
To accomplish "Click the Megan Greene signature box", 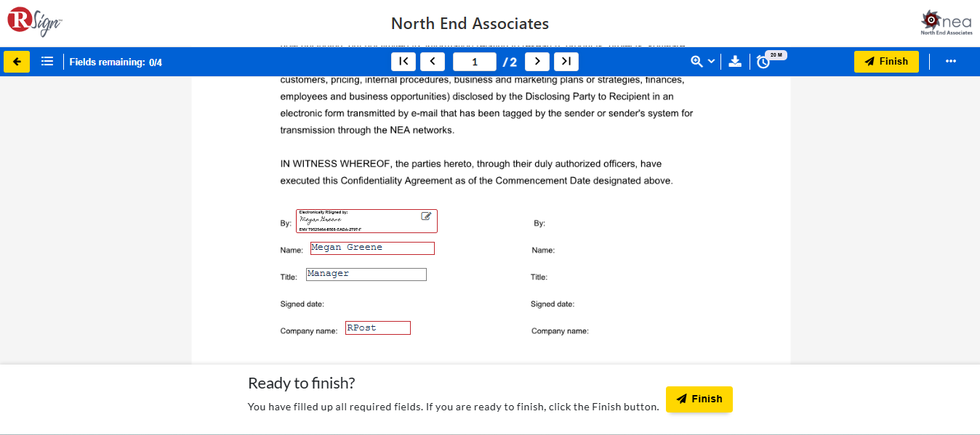I will [x=366, y=221].
